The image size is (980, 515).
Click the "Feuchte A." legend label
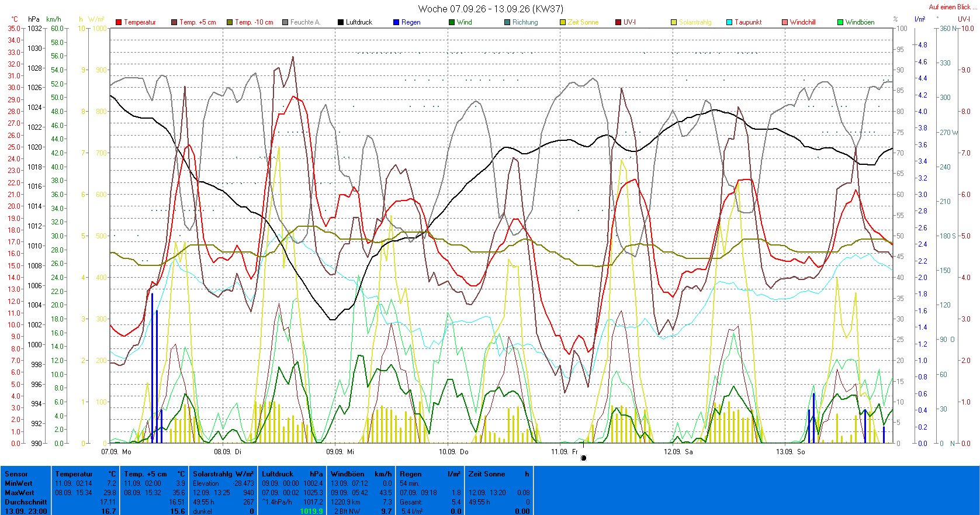(x=305, y=22)
